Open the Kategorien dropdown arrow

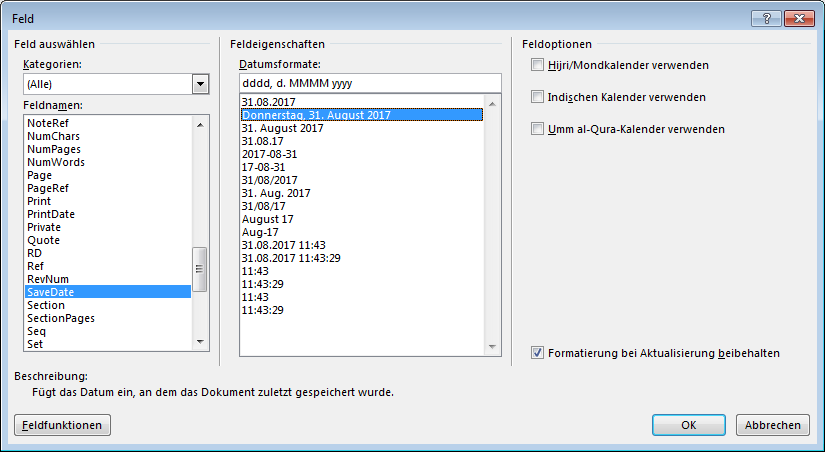click(x=200, y=84)
